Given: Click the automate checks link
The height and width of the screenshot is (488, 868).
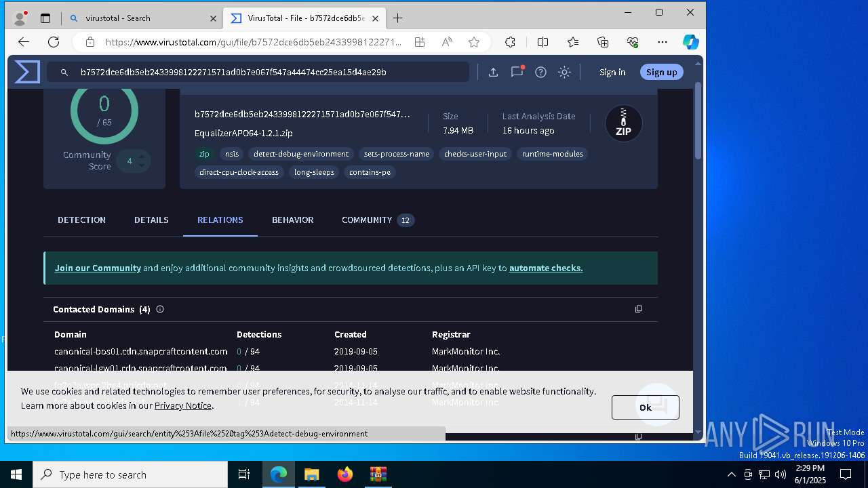Looking at the screenshot, I should click(x=546, y=268).
